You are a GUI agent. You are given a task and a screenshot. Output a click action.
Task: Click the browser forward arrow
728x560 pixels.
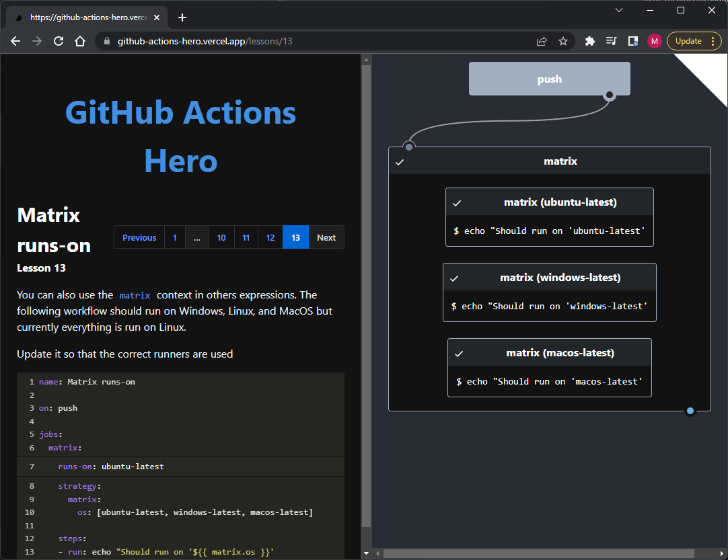point(37,41)
